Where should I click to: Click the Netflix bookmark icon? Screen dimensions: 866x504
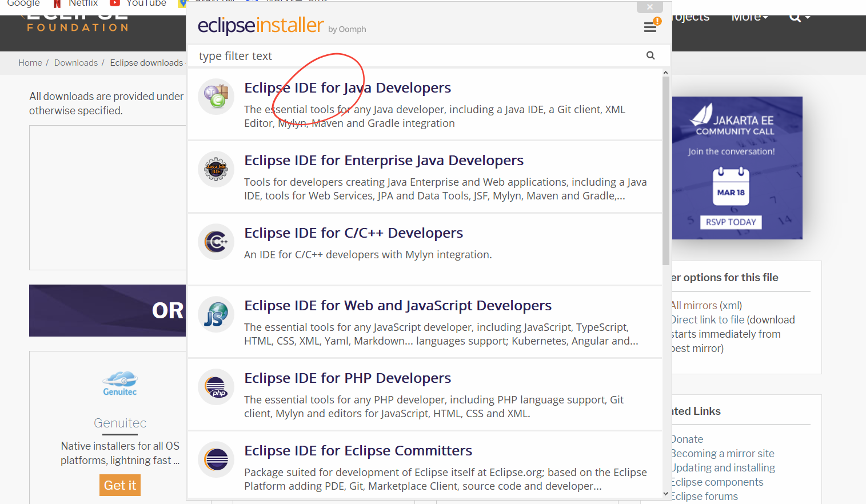57,3
